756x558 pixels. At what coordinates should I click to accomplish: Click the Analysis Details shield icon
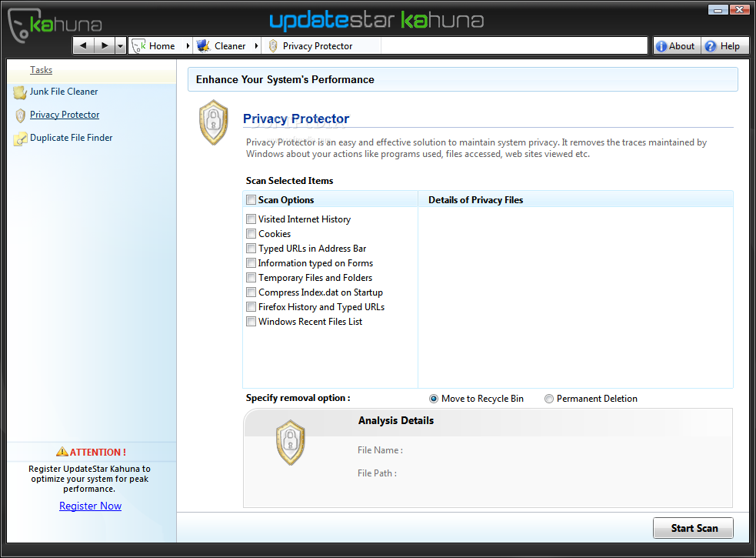(x=290, y=442)
